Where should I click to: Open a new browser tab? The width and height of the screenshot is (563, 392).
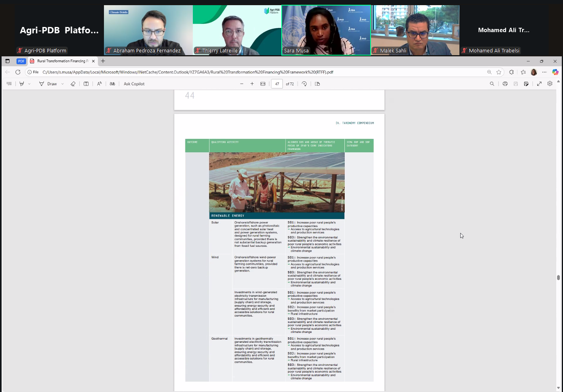[x=103, y=61]
